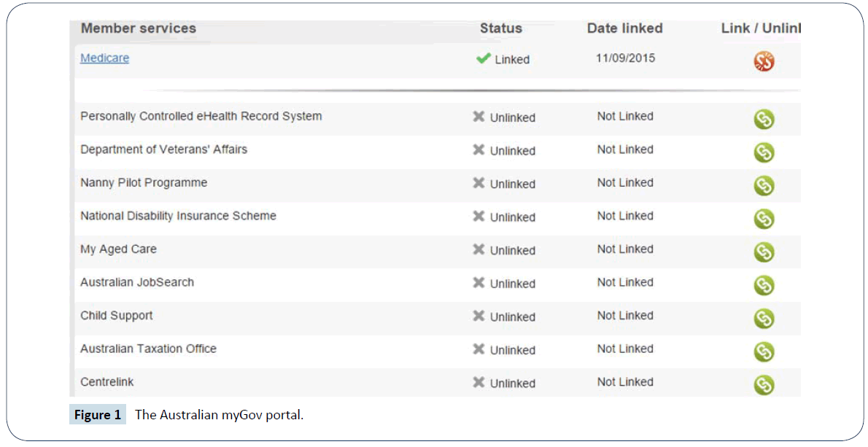868x447 pixels.
Task: Link Australian JobSearch using its green icon
Action: coord(764,285)
